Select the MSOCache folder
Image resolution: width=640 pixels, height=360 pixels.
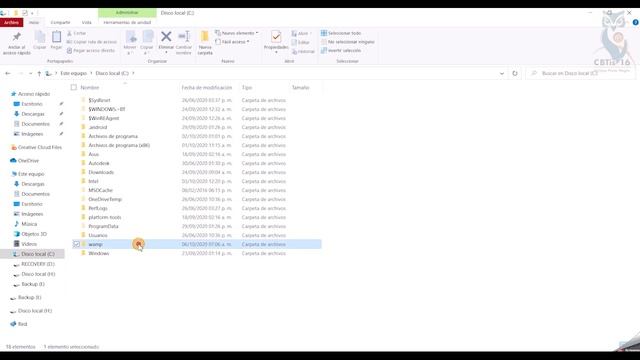click(100, 190)
